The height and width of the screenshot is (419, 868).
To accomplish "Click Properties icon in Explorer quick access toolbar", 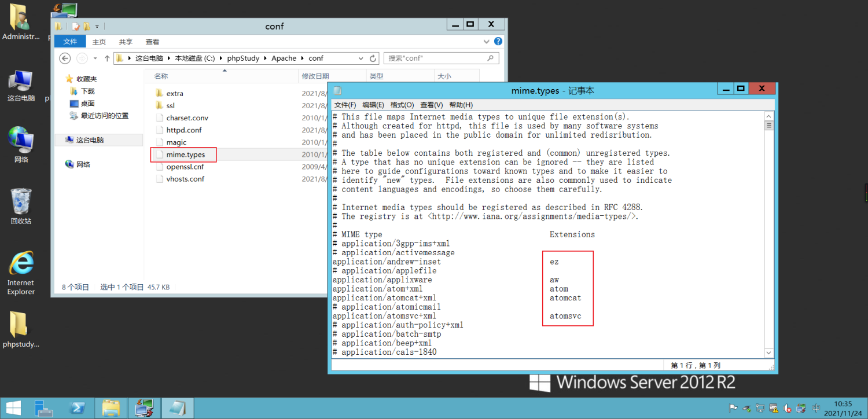I will 75,27.
